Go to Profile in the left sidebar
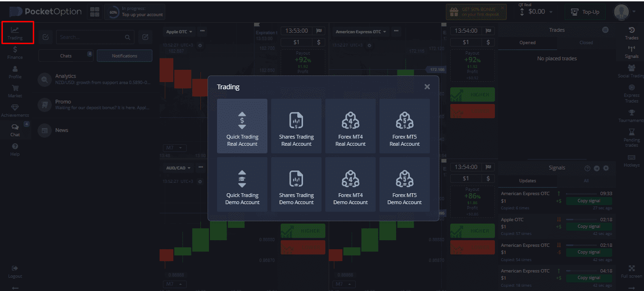This screenshot has height=291, width=644. tap(15, 72)
